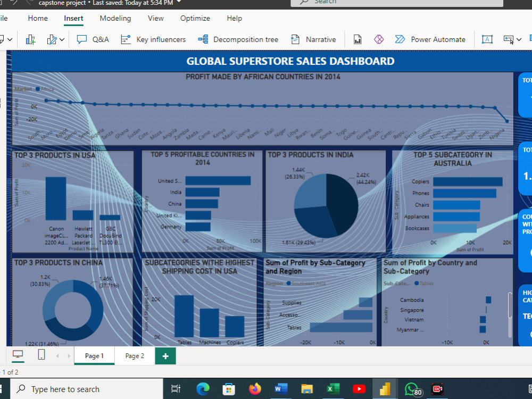Switch to mobile layout view
The image size is (532, 399).
(x=41, y=354)
